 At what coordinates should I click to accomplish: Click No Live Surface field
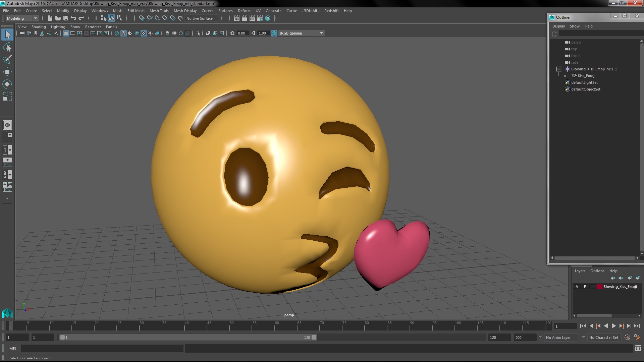tap(201, 18)
